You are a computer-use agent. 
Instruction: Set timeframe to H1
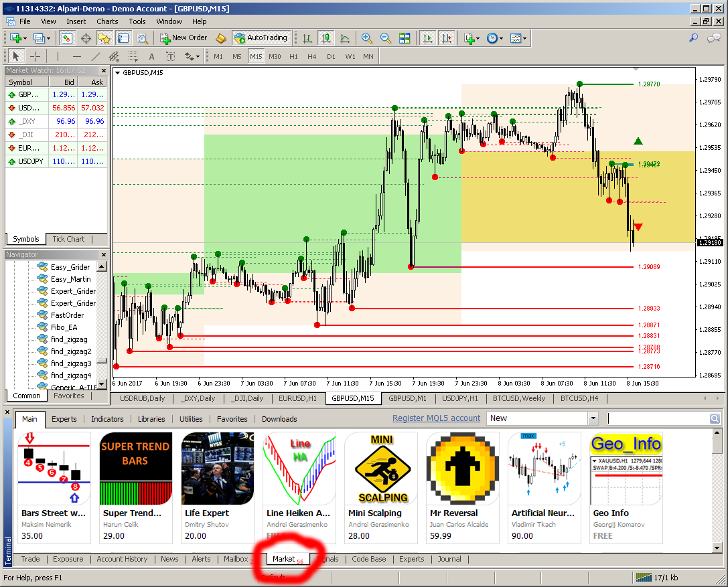click(293, 57)
